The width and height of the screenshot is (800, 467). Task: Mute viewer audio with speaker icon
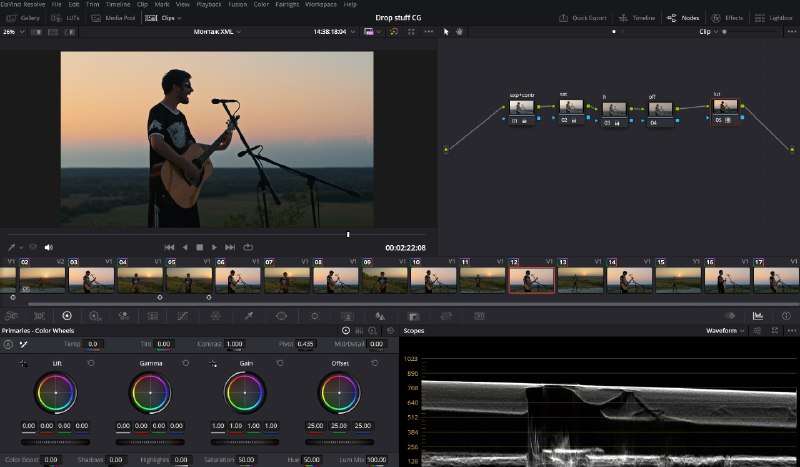tap(48, 248)
